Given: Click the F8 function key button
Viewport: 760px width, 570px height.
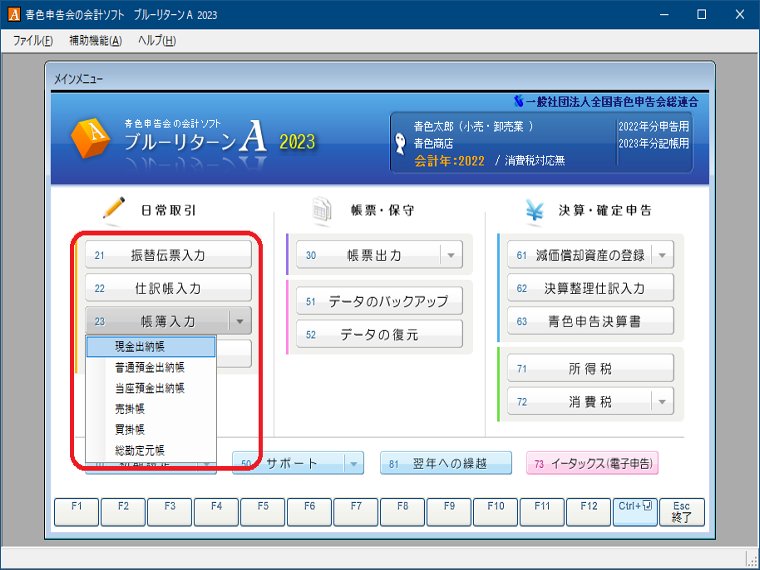Looking at the screenshot, I should (402, 512).
